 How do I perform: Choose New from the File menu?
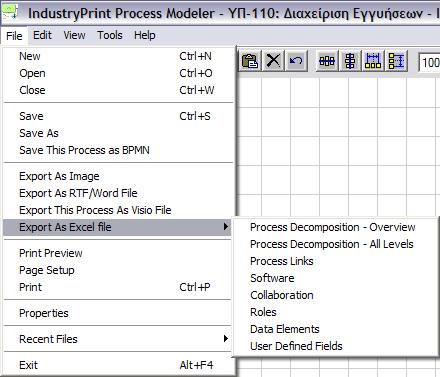tap(117, 56)
